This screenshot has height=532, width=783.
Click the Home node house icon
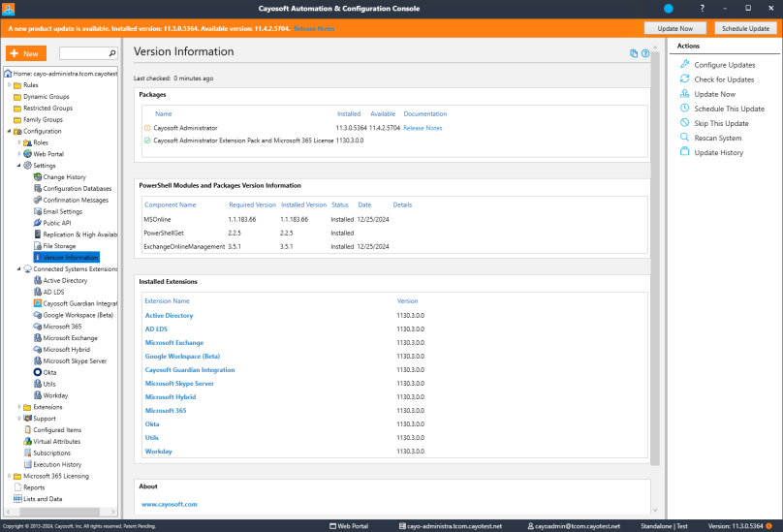[8, 74]
